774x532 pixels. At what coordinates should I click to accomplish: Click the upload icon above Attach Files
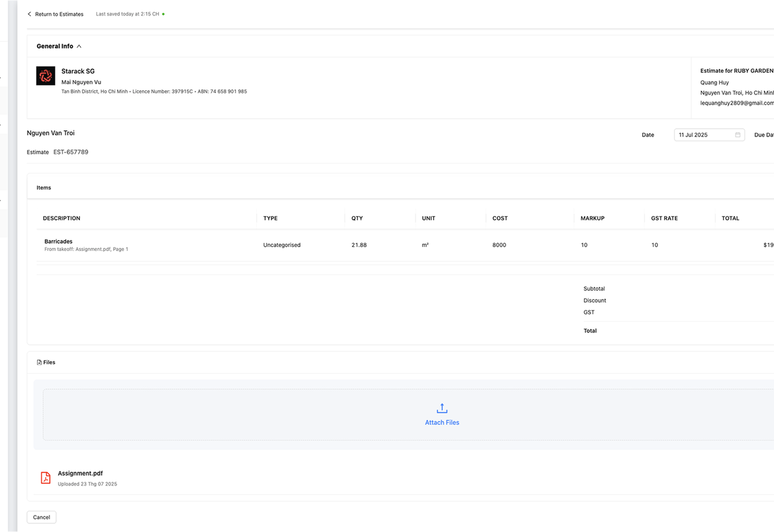point(442,408)
